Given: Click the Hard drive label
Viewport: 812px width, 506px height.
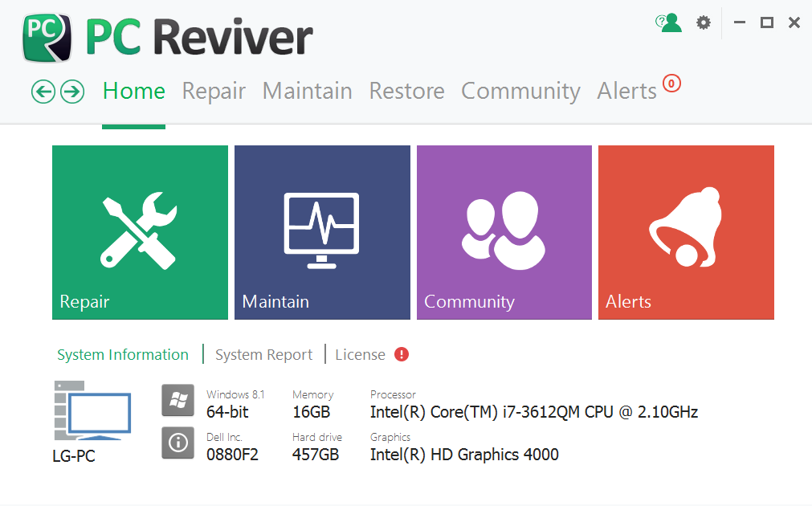Looking at the screenshot, I should coord(317,437).
